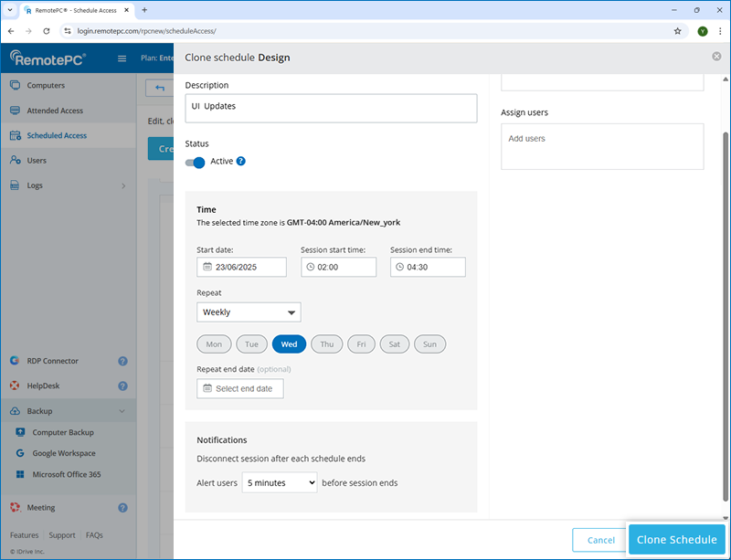Close the Clone schedule dialog with X icon
The width and height of the screenshot is (731, 560).
(716, 57)
